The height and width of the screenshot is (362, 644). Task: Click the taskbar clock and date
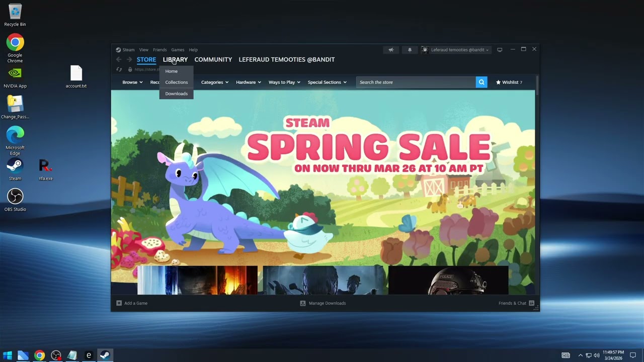(613, 355)
